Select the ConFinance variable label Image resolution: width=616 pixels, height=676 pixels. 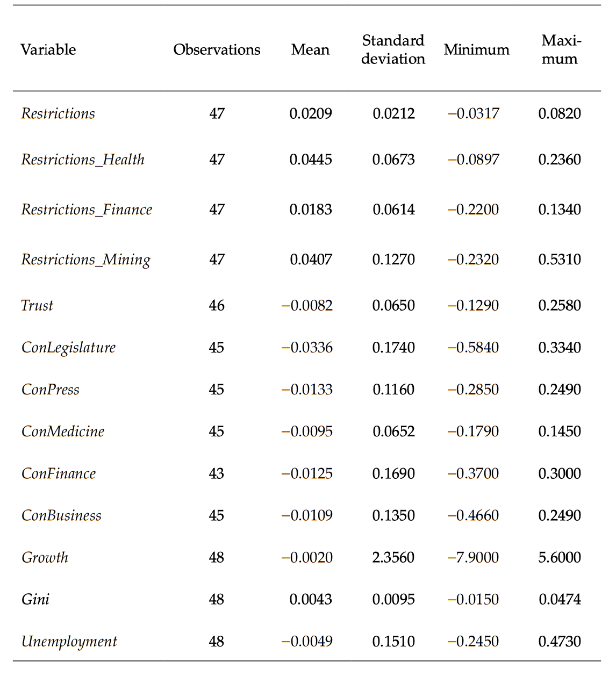59,473
